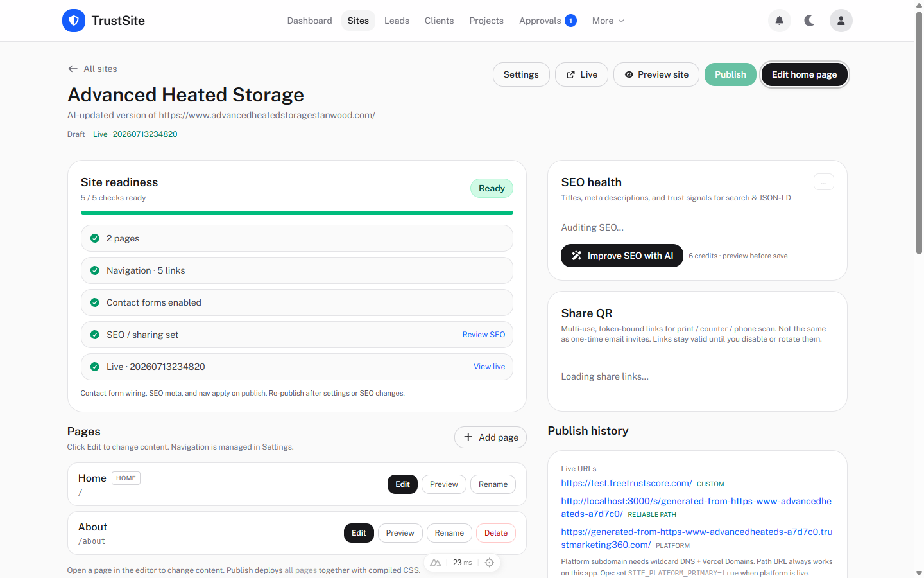Screen dimensions: 924x578
Task: Click the Preview site eye button
Action: (x=656, y=74)
